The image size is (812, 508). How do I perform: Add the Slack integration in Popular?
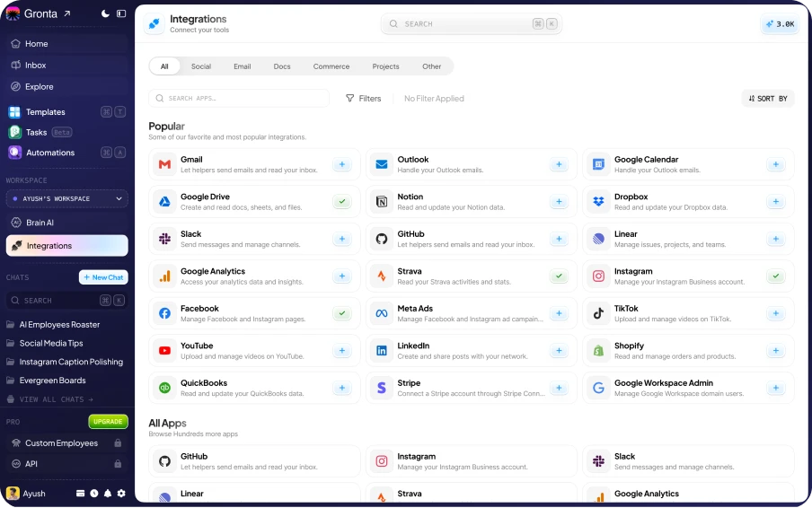[x=342, y=239]
